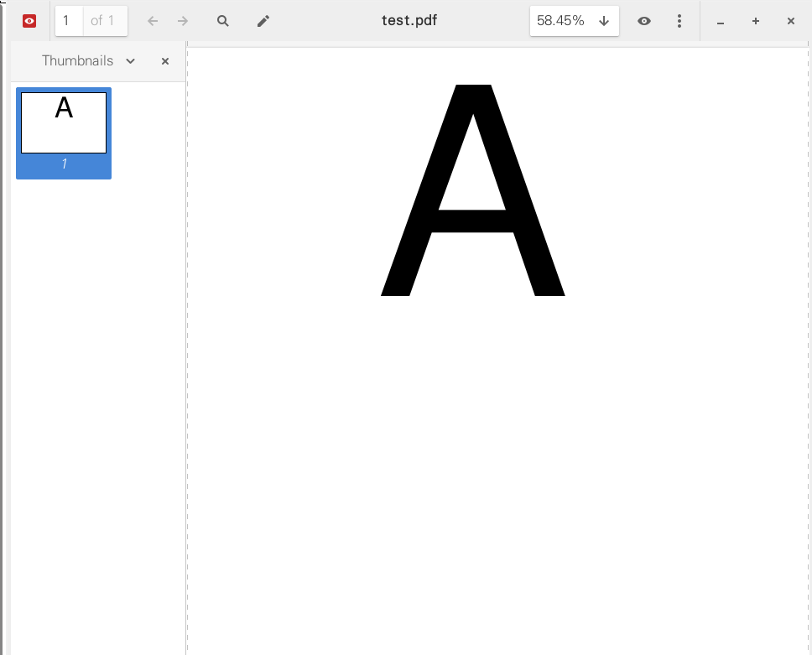Open the three-dot main menu

point(679,21)
